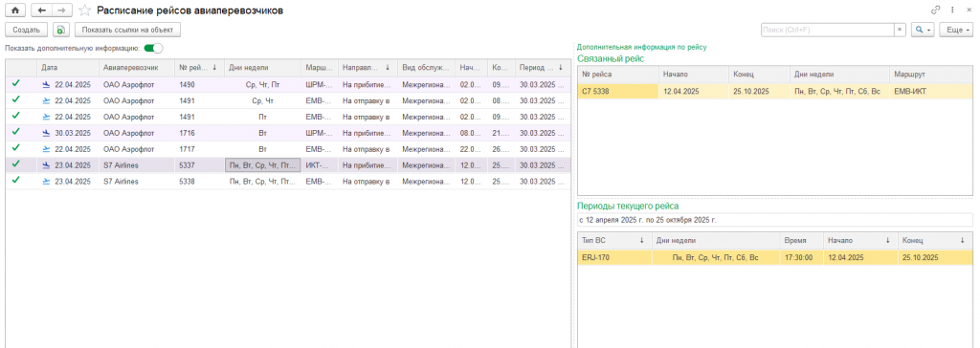The width and height of the screenshot is (980, 348).
Task: Get link to this page icon
Action: 936,10
